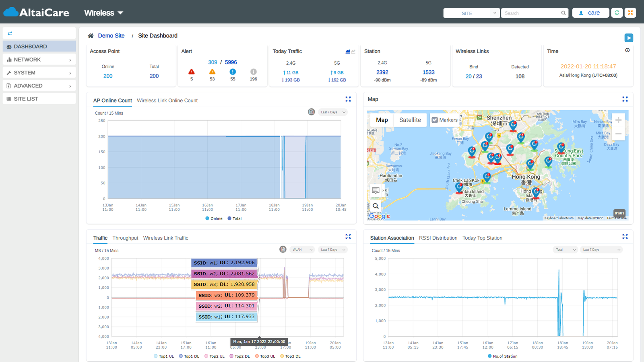Open the Wireless module dropdown

[103, 13]
